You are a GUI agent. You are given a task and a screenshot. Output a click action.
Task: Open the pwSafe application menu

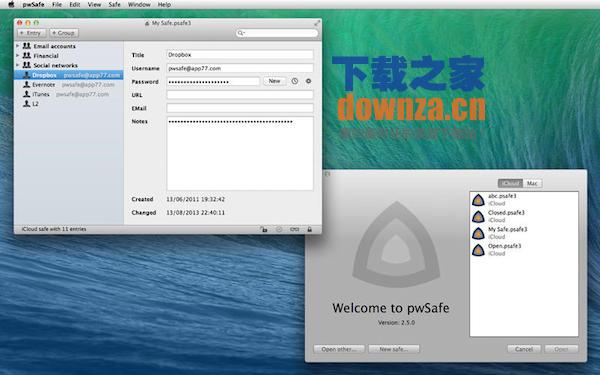click(x=33, y=5)
